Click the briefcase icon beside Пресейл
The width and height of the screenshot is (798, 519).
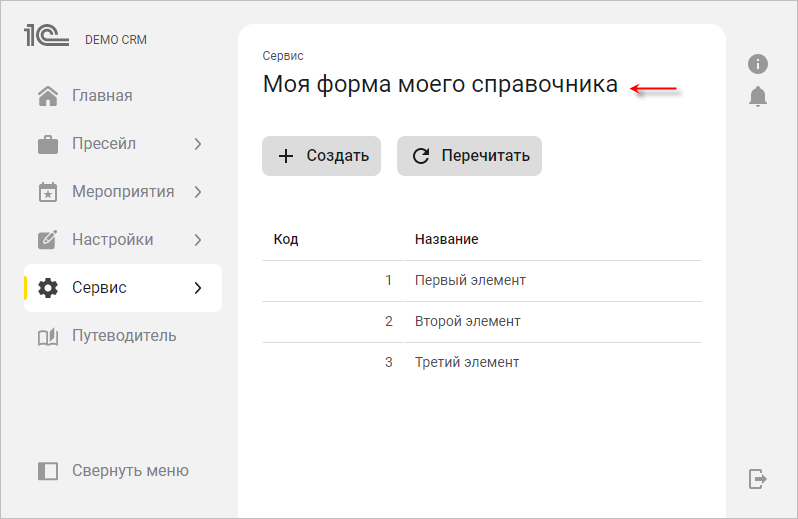coord(48,144)
